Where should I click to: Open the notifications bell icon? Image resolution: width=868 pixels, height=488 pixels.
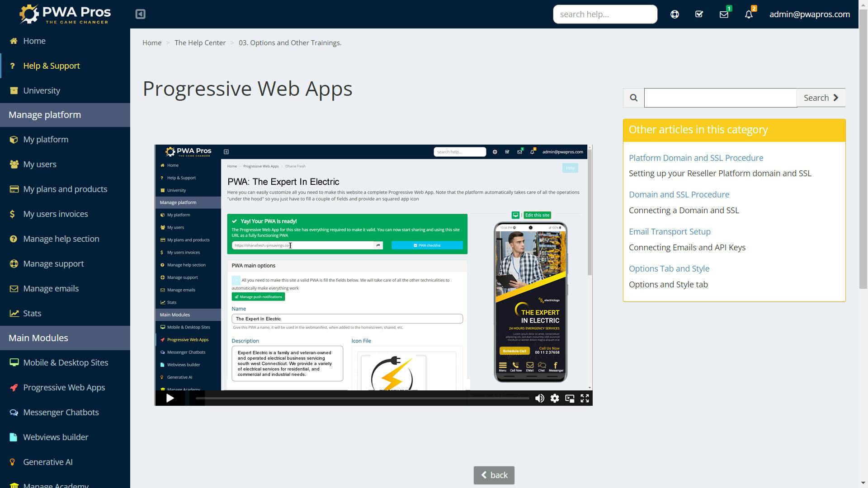[x=749, y=14]
